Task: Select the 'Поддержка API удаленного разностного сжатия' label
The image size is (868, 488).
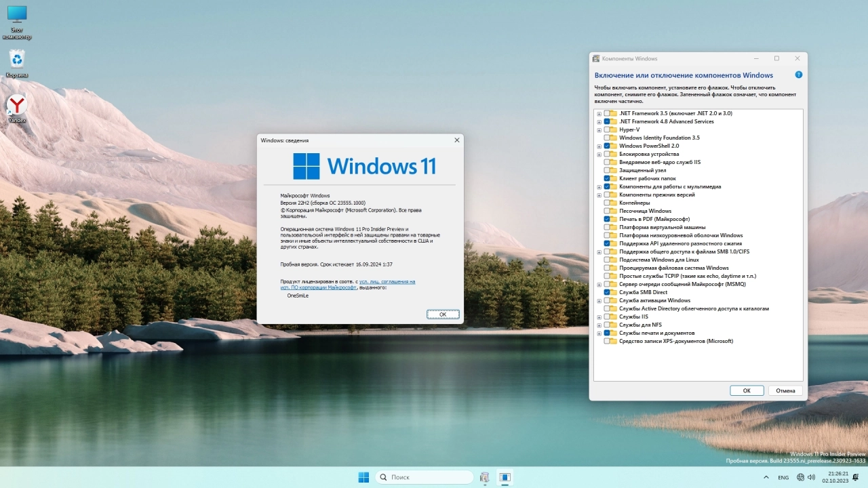Action: coord(680,243)
